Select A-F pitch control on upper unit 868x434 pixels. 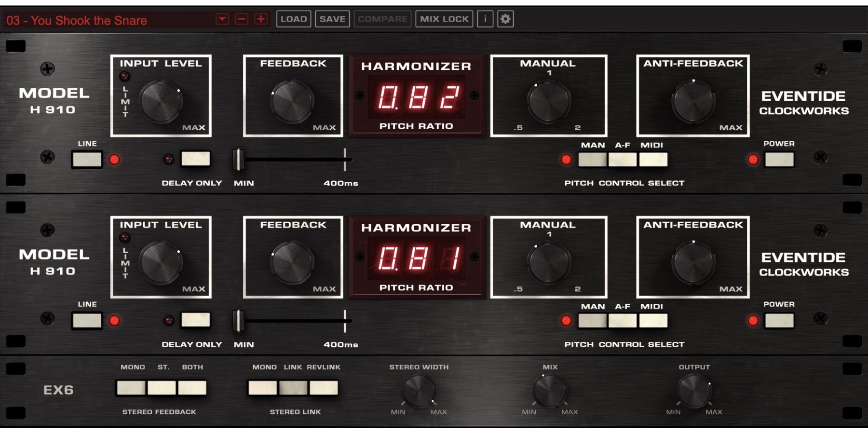point(623,159)
